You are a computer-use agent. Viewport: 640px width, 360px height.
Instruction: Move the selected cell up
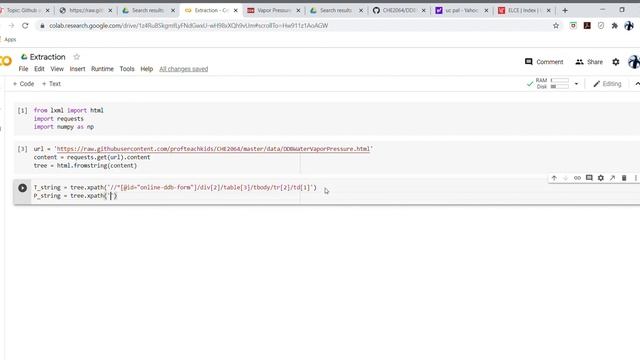(x=554, y=178)
